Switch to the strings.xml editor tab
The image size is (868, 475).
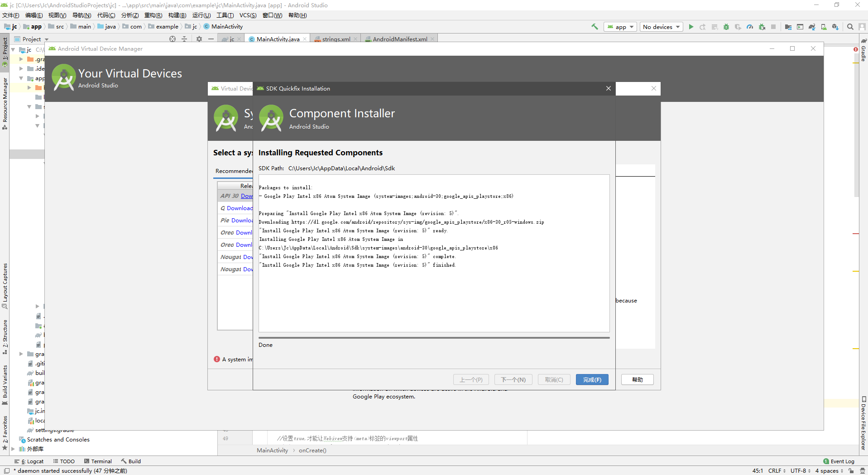click(x=336, y=39)
